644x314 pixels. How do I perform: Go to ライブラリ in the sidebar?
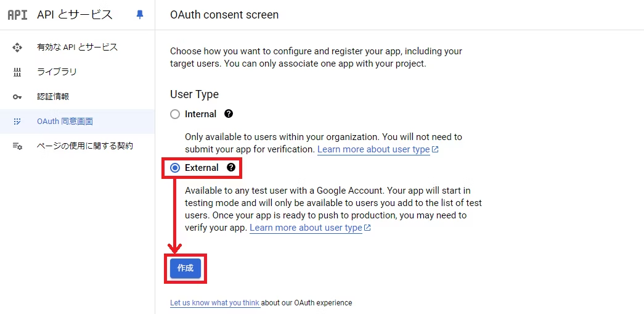tap(77, 72)
